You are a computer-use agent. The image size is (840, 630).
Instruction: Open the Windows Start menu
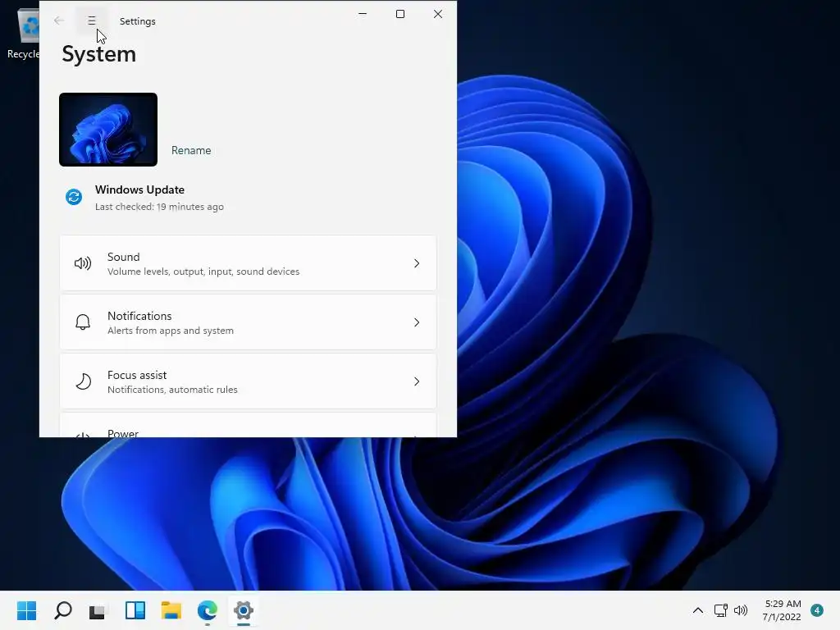click(x=27, y=610)
